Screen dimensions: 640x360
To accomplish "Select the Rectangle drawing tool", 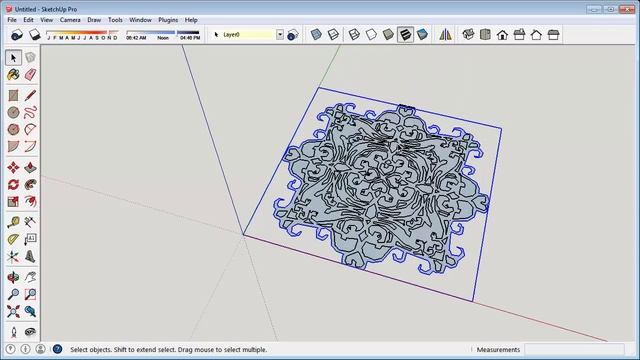I will click(x=13, y=96).
